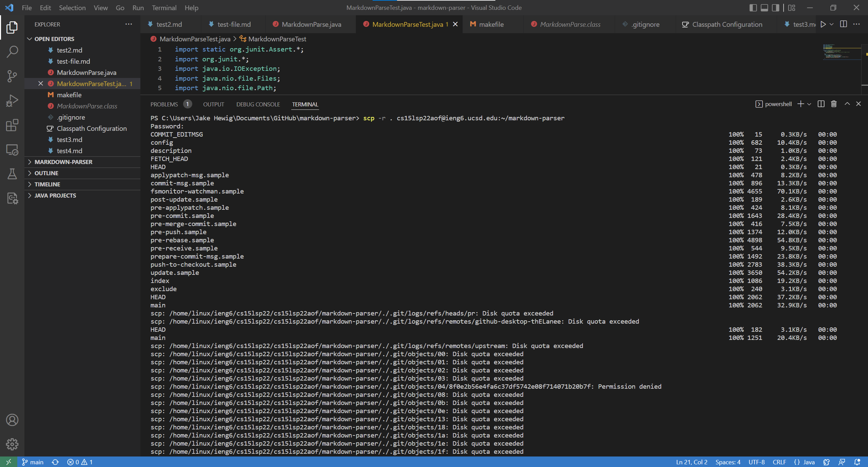This screenshot has width=868, height=467.
Task: Split the terminal panel
Action: (821, 104)
